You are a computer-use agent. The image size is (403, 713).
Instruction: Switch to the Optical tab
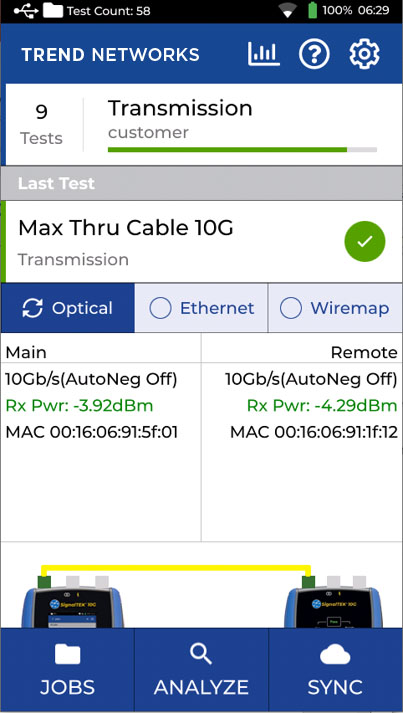[68, 308]
